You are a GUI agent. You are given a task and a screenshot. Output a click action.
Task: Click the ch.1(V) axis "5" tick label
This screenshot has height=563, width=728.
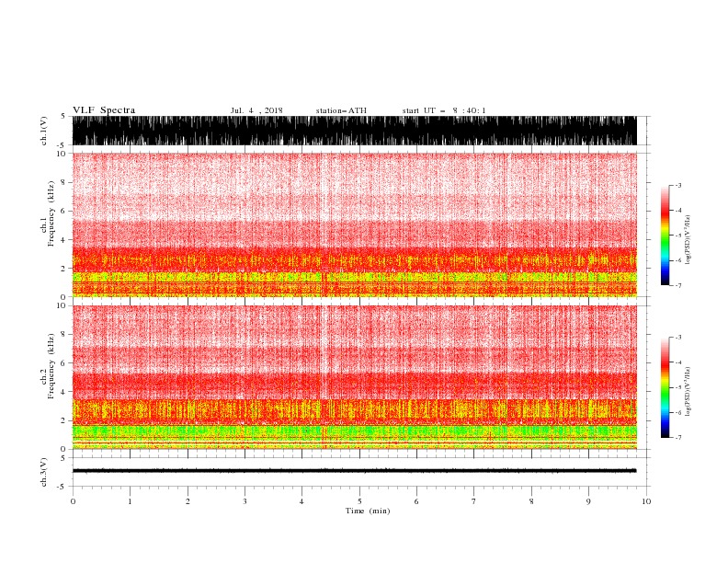coord(63,116)
